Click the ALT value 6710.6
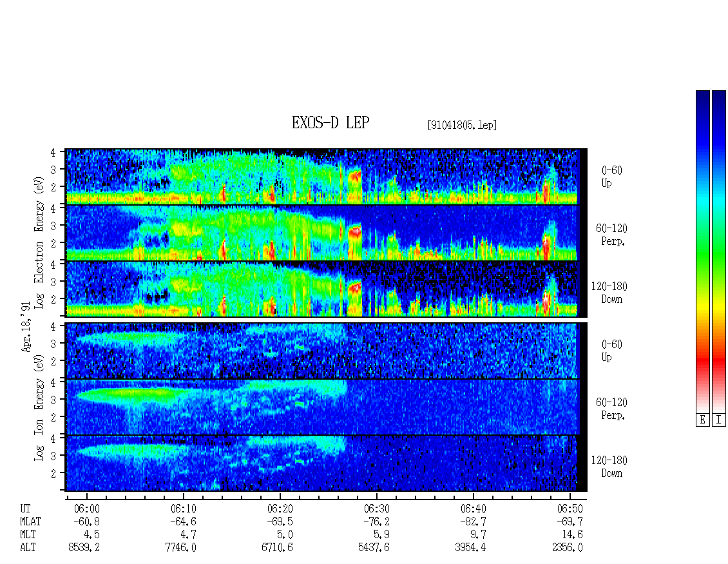Viewport: 728px width, 564px height. (277, 547)
